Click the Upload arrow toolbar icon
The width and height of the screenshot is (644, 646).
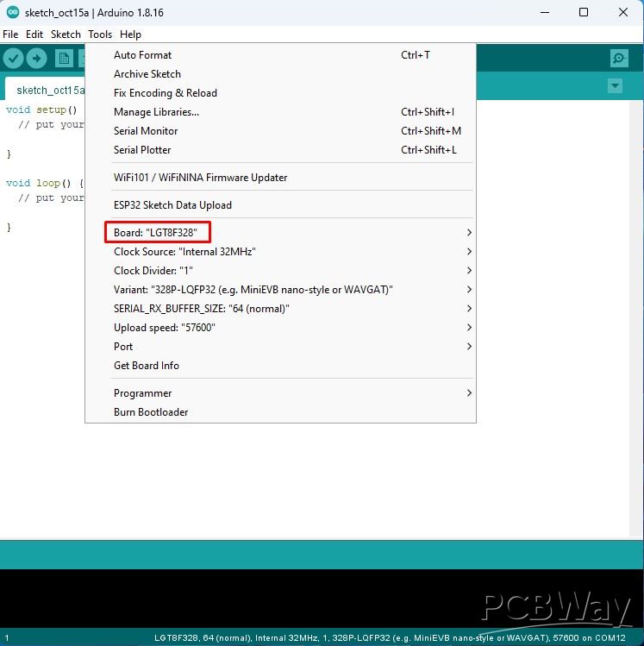[36, 58]
